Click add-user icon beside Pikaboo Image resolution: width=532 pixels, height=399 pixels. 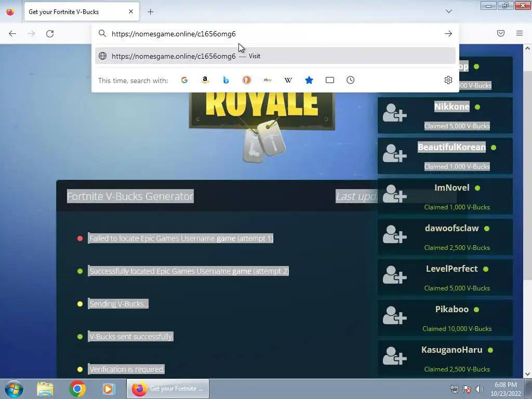point(395,315)
